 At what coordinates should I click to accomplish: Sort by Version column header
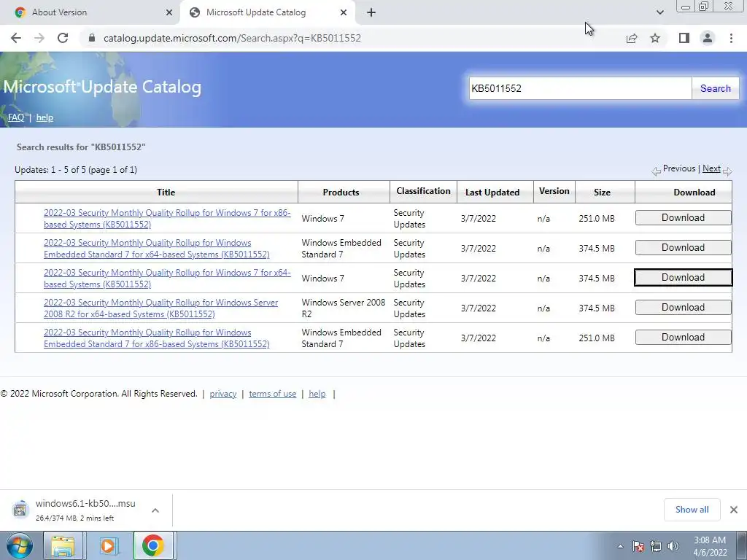(554, 191)
